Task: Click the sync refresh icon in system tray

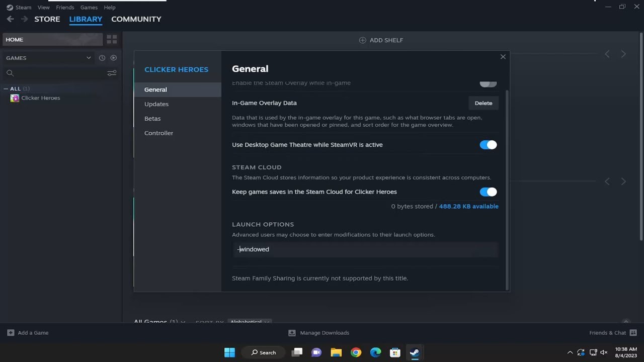Action: 581,352
